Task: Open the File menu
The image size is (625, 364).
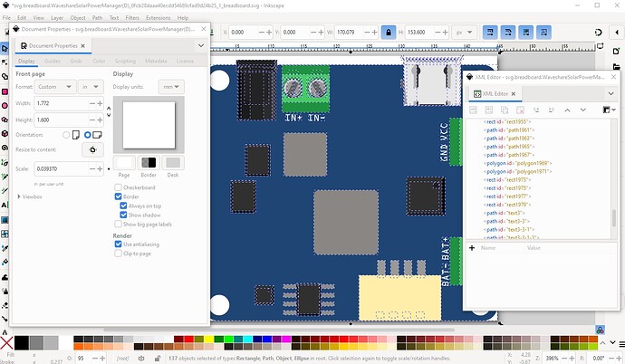Action: (x=6, y=18)
